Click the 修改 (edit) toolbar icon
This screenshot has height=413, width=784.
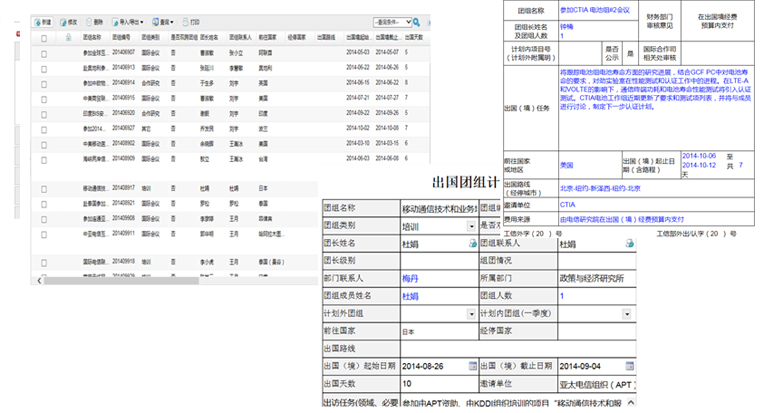pos(64,22)
